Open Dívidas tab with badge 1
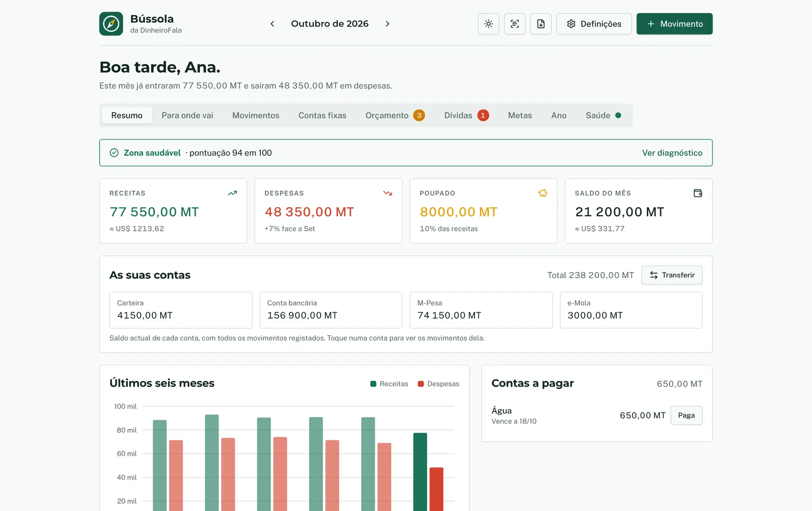Image resolution: width=812 pixels, height=511 pixels. pyautogui.click(x=466, y=115)
